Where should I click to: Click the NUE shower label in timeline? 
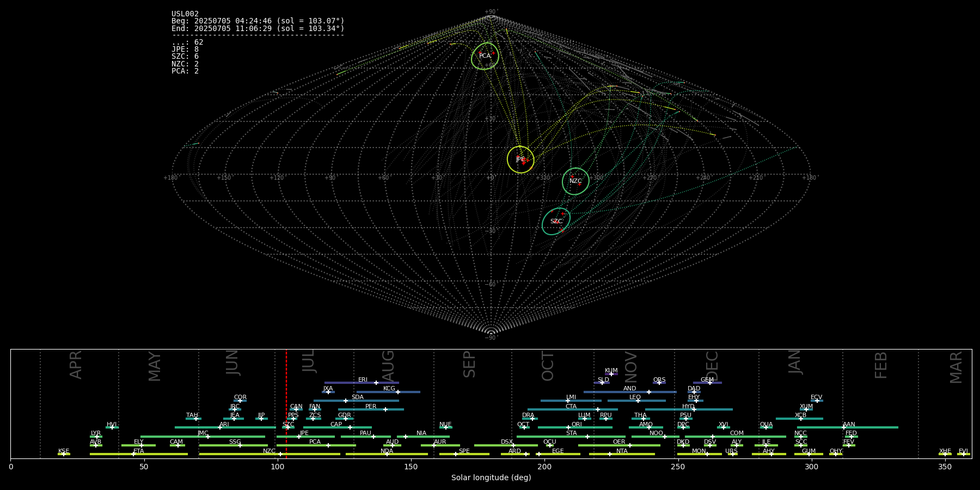pyautogui.click(x=445, y=425)
